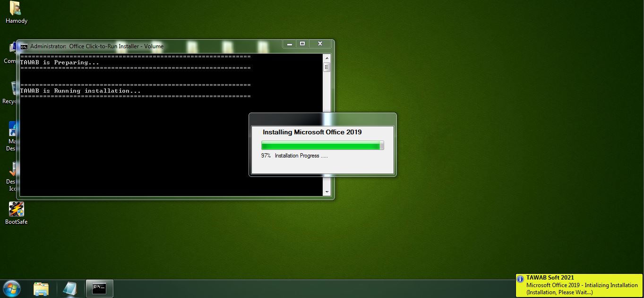Click the green installation progress bar

pos(323,146)
